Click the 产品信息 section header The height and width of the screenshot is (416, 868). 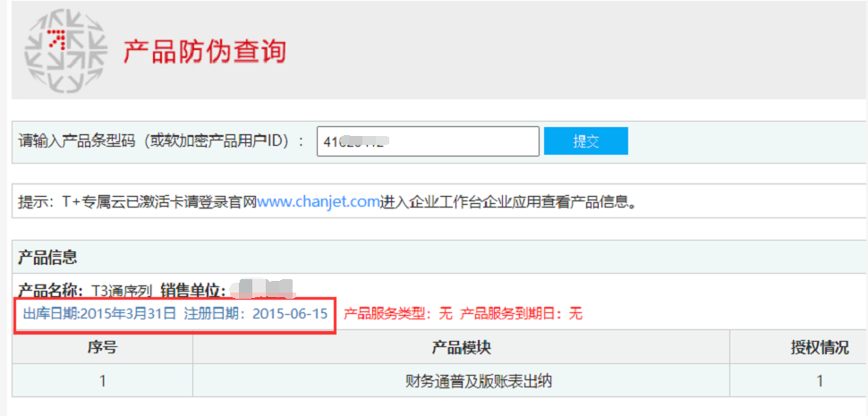pyautogui.click(x=47, y=257)
